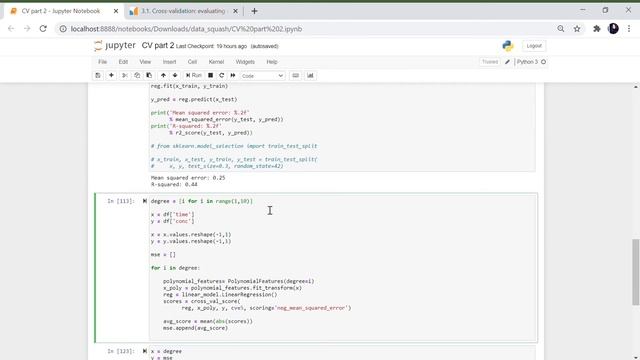
Task: Click the pencil edit mode icon
Action: pyautogui.click(x=507, y=62)
